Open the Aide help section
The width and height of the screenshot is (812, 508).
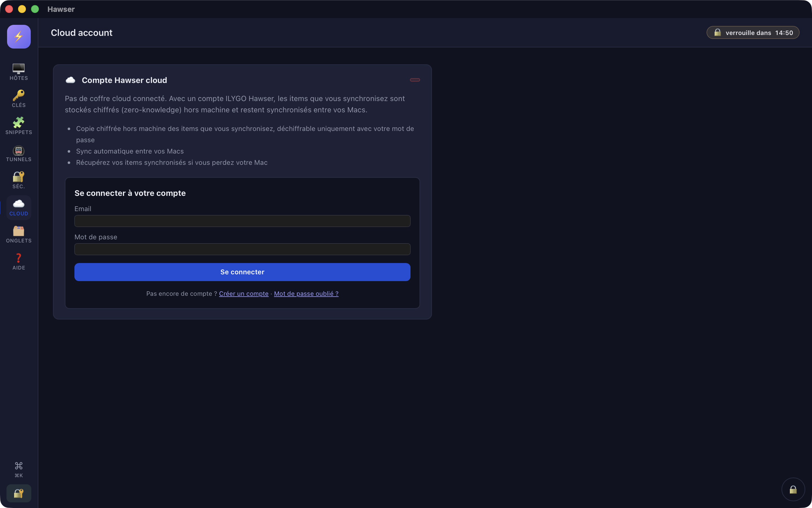click(19, 261)
